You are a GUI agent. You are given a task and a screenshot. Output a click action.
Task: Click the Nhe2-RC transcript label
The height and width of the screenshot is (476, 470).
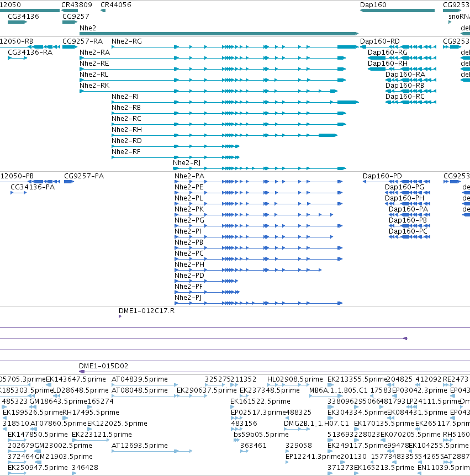(x=126, y=118)
